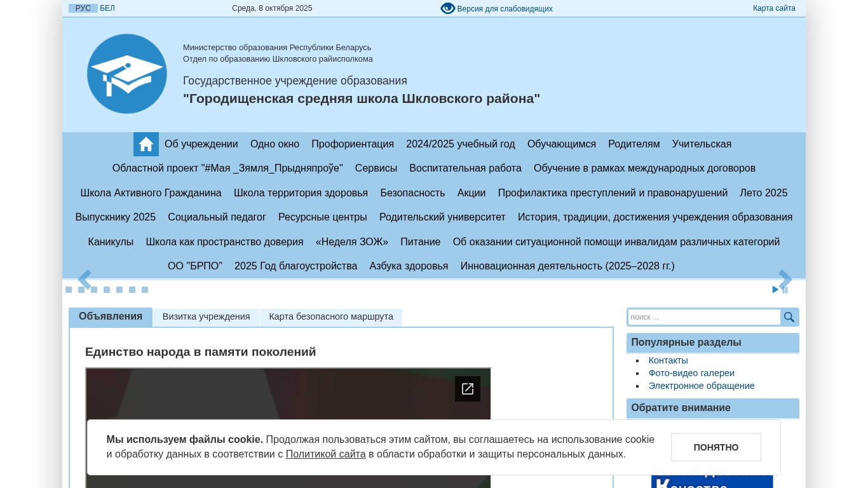This screenshot has width=868, height=488.
Task: Click the Единство народа в памяти поколений heading
Action: (x=201, y=352)
